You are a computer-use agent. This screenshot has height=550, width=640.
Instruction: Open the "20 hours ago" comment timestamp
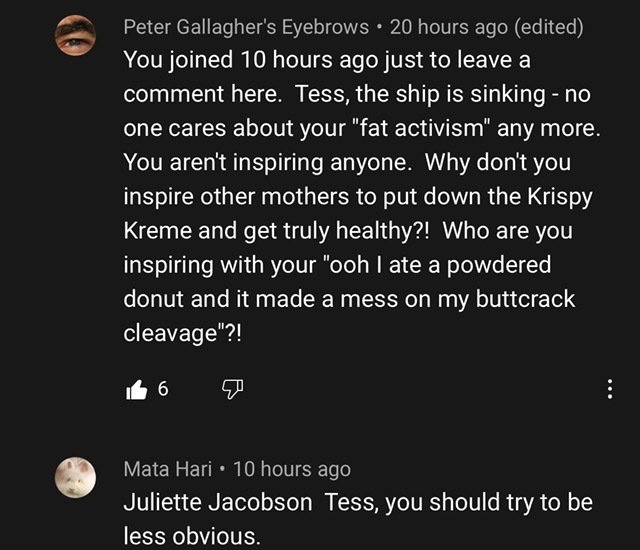pos(449,27)
